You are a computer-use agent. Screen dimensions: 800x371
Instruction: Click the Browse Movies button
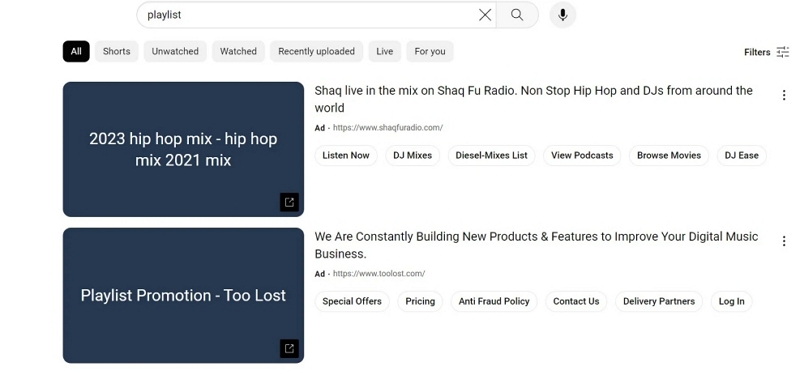coord(669,156)
